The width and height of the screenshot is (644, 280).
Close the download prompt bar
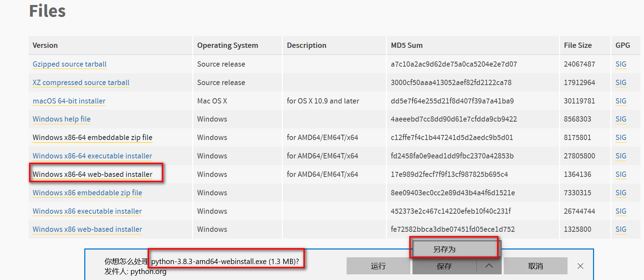click(580, 266)
